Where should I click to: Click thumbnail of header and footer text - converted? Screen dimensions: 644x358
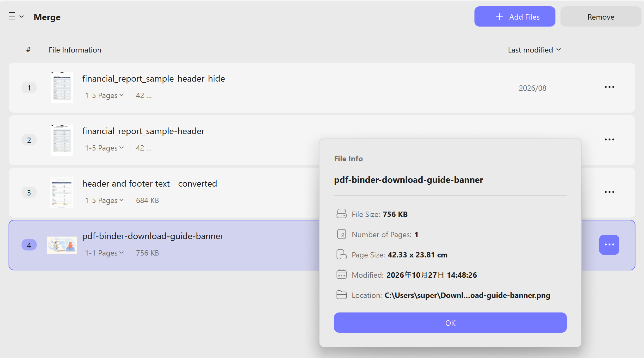(62, 193)
